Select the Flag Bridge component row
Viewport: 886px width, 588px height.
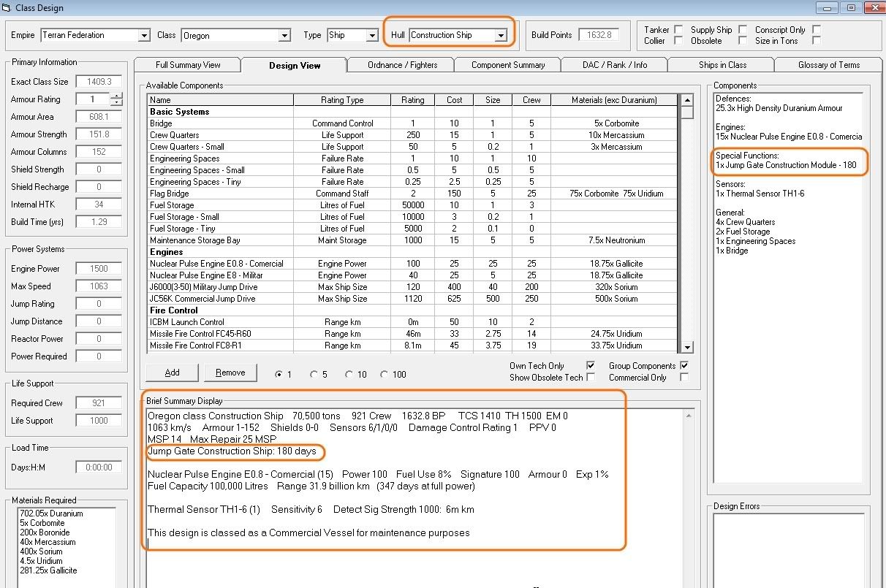click(x=413, y=194)
